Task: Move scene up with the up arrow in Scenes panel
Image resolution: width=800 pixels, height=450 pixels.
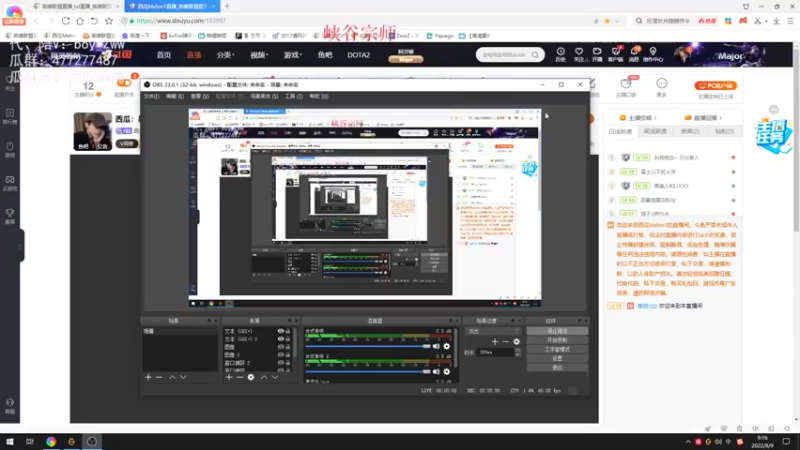Action: click(x=172, y=377)
